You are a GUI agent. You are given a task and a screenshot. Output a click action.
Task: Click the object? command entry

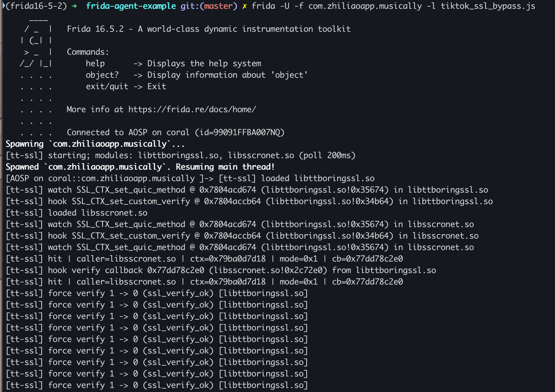tap(102, 75)
